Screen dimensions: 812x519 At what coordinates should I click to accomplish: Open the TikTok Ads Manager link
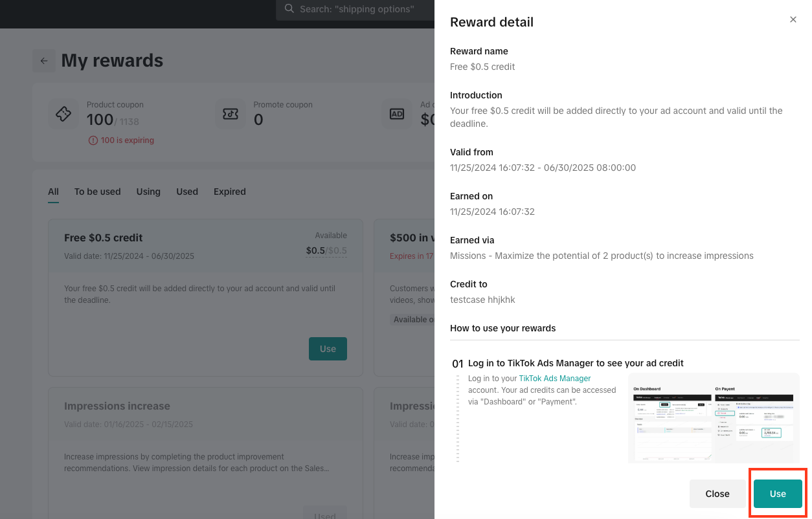coord(554,379)
